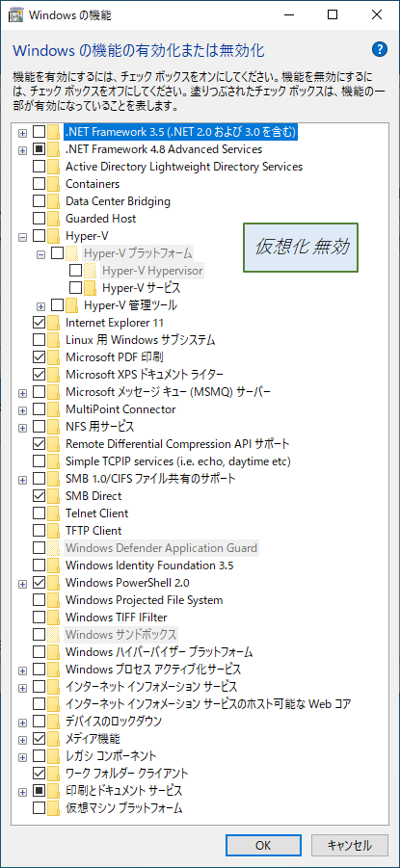Uncheck ワーク フォルダー クライアント checkbox
400x868 pixels.
39,774
